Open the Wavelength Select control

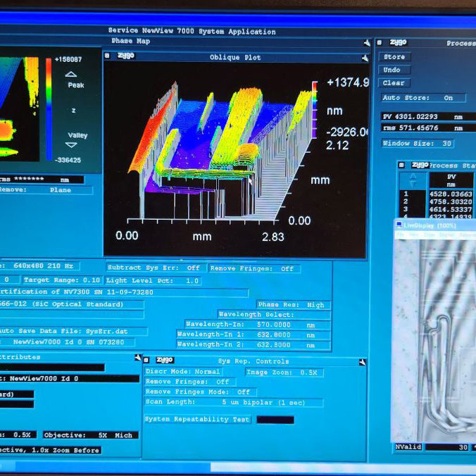coord(275,315)
